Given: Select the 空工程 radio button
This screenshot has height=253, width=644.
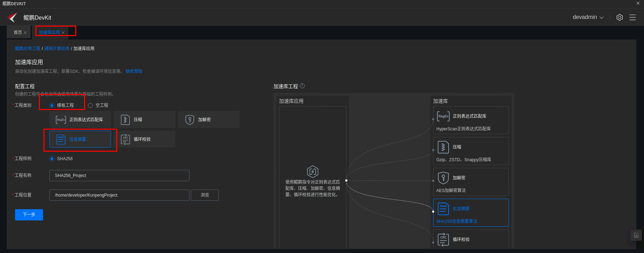Looking at the screenshot, I should point(90,105).
